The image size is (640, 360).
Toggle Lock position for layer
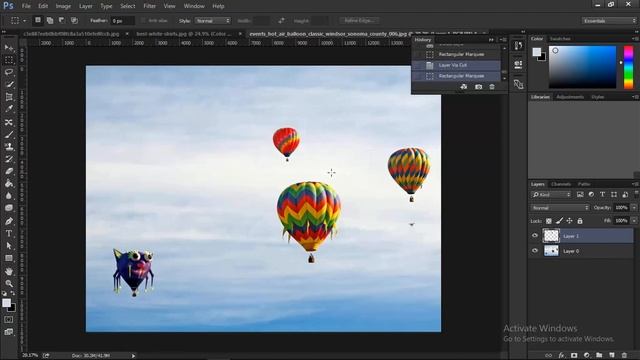pos(569,221)
